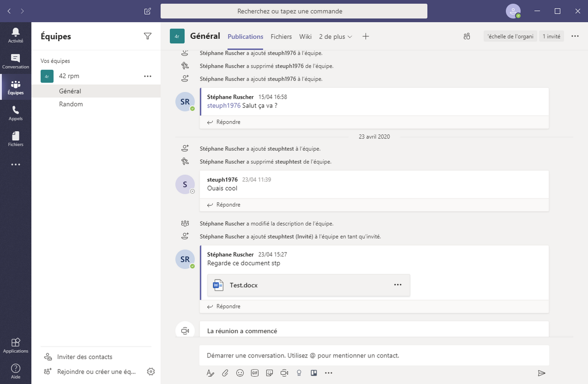
Task: Show more messaging extensions ellipsis
Action: coord(329,373)
